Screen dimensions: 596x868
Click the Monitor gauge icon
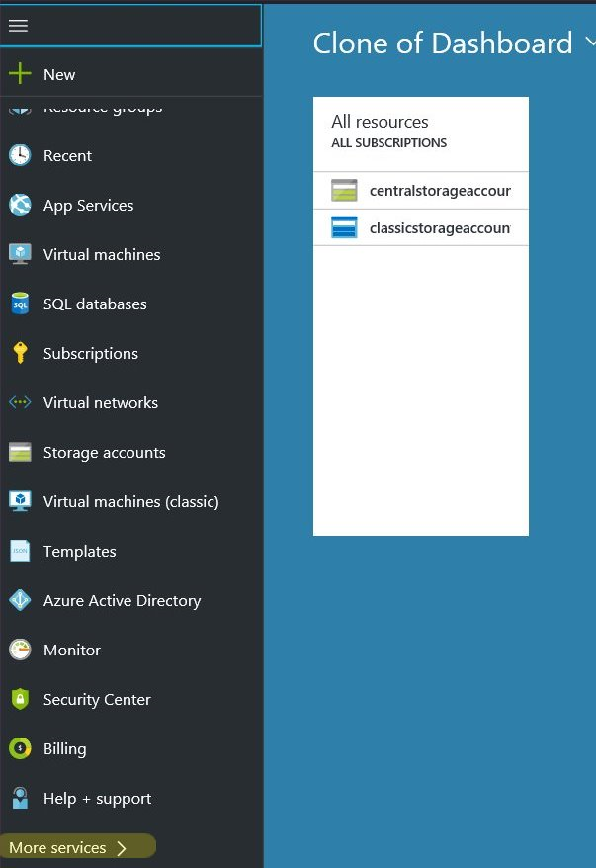tap(20, 650)
